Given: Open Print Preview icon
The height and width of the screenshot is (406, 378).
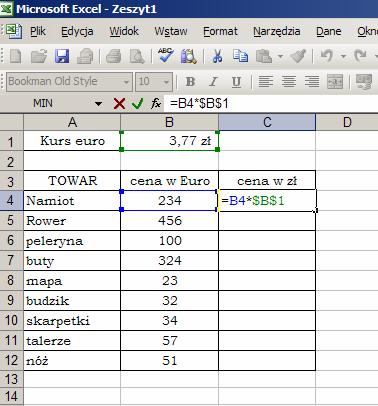Looking at the screenshot, I should (137, 56).
